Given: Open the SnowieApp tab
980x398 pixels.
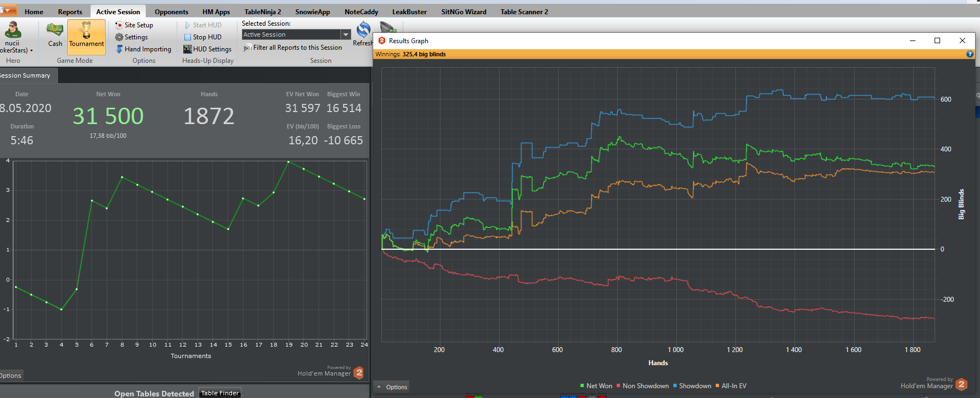Looking at the screenshot, I should (x=312, y=11).
